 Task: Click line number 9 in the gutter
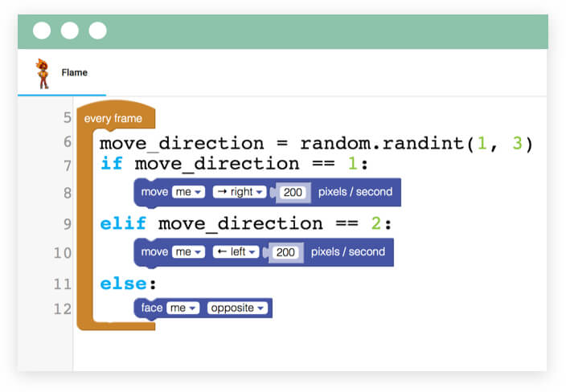click(x=67, y=223)
